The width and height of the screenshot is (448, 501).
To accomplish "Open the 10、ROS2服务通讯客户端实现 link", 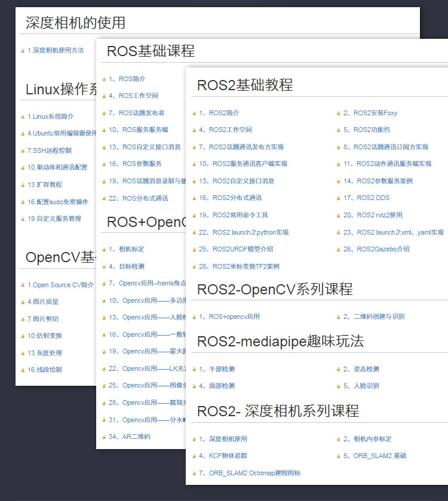I will (x=243, y=164).
